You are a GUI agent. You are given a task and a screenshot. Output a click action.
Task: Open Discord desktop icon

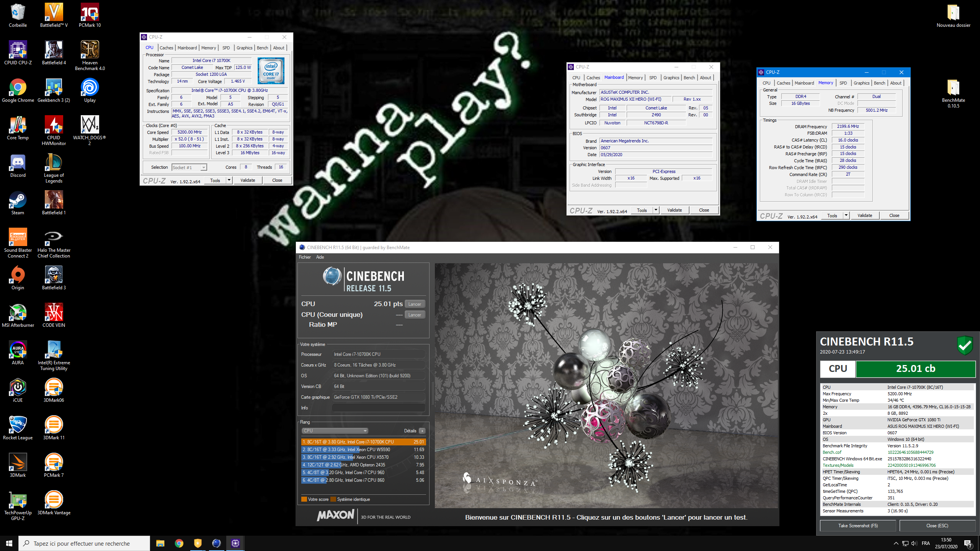pyautogui.click(x=18, y=166)
